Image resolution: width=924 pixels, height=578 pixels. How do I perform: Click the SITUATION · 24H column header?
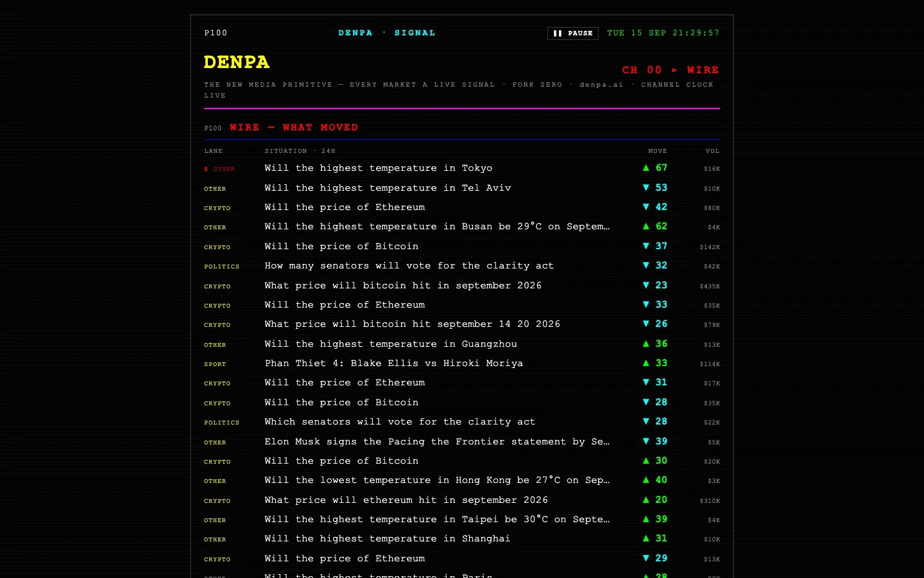(x=300, y=151)
